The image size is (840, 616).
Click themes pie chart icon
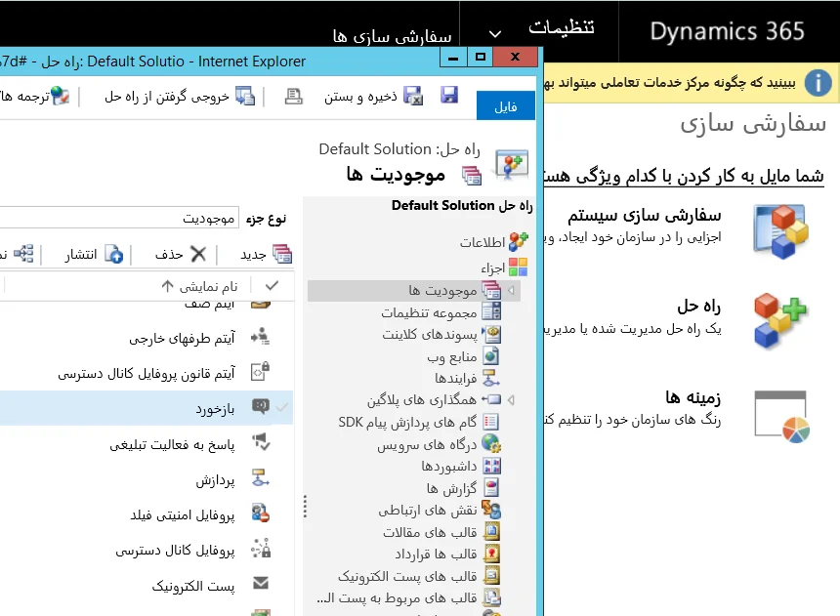coord(781,417)
